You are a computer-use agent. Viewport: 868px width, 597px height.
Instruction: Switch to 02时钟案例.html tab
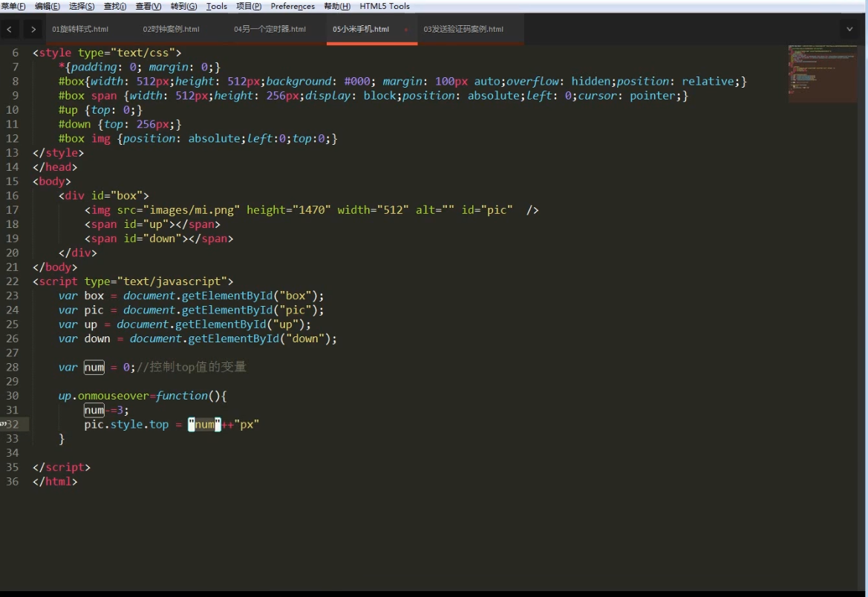tap(171, 30)
